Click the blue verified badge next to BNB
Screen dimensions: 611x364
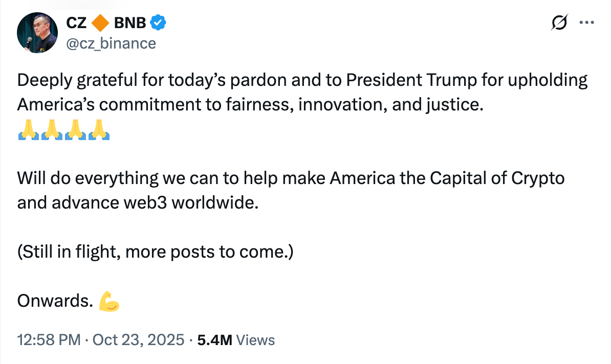coord(158,22)
